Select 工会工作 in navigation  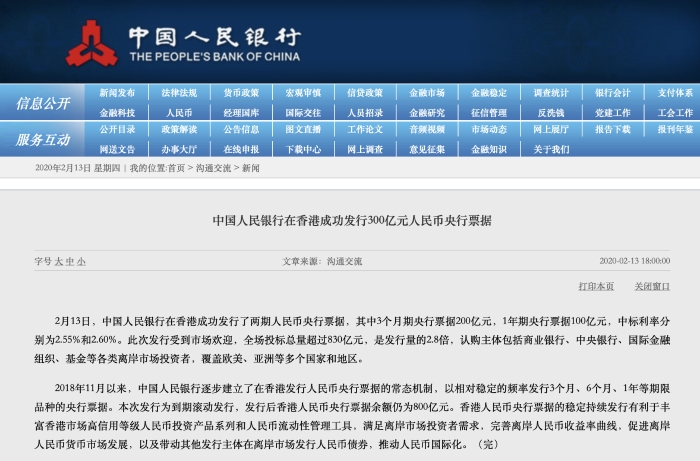click(675, 113)
